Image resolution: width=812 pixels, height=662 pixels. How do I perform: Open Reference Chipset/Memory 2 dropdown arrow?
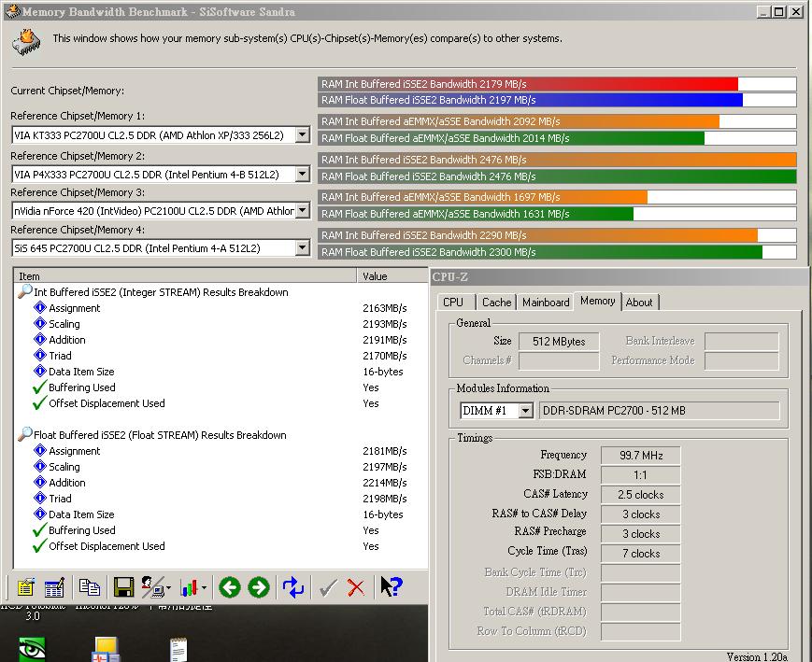(x=302, y=174)
